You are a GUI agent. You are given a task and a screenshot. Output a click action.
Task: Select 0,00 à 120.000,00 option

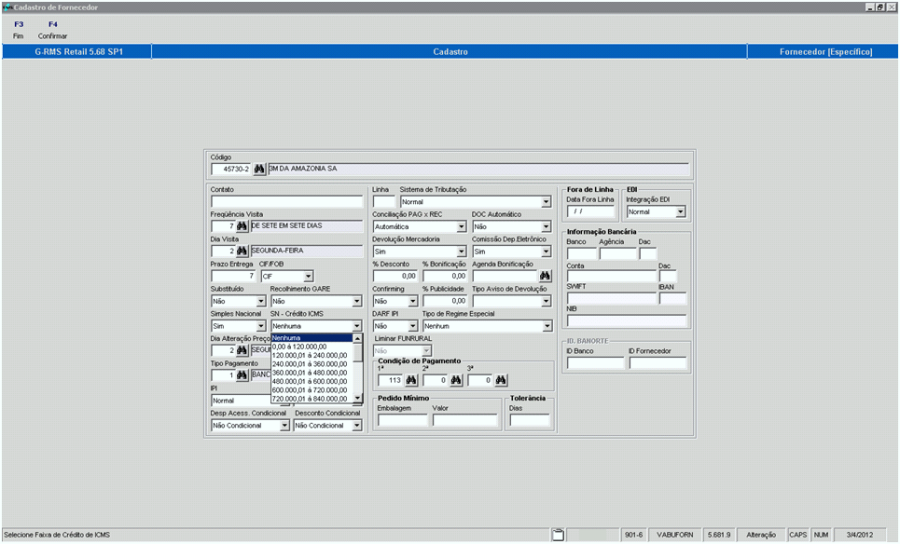click(312, 347)
